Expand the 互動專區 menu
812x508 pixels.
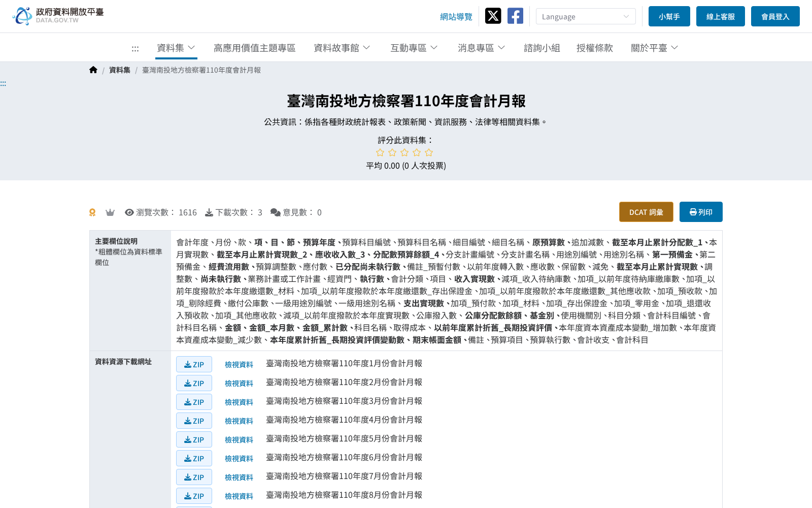(x=414, y=48)
